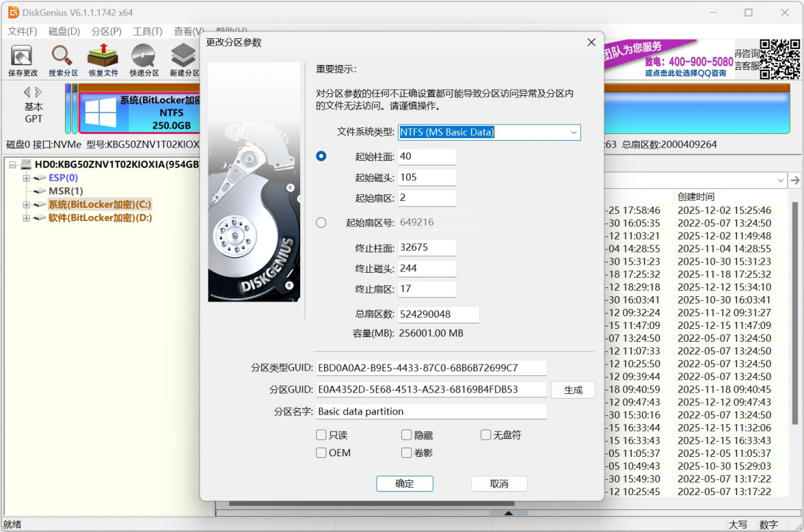Viewport: 804px width, 532px height.
Task: Tick the 隐藏 (hidden) checkbox
Action: [407, 436]
